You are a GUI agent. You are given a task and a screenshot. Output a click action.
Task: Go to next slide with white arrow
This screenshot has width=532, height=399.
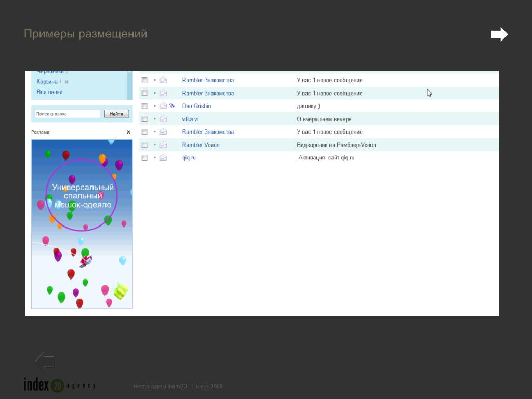pyautogui.click(x=499, y=34)
